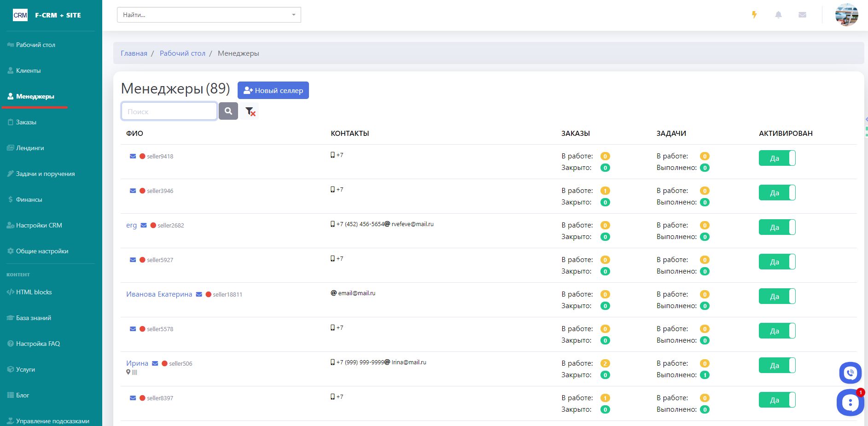Viewport: 868px width, 426px height.
Task: Click the Новый селлер button
Action: [273, 90]
